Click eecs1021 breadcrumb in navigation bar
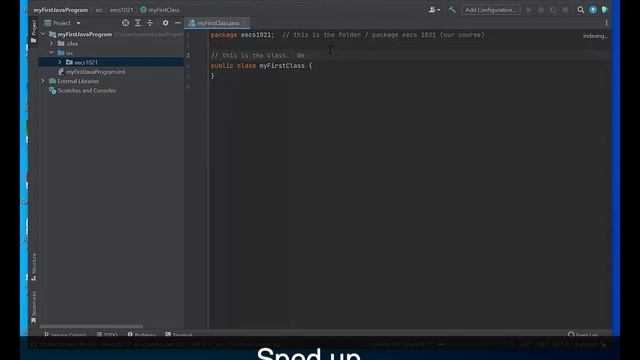Screen dimensions: 640x360 [121, 10]
